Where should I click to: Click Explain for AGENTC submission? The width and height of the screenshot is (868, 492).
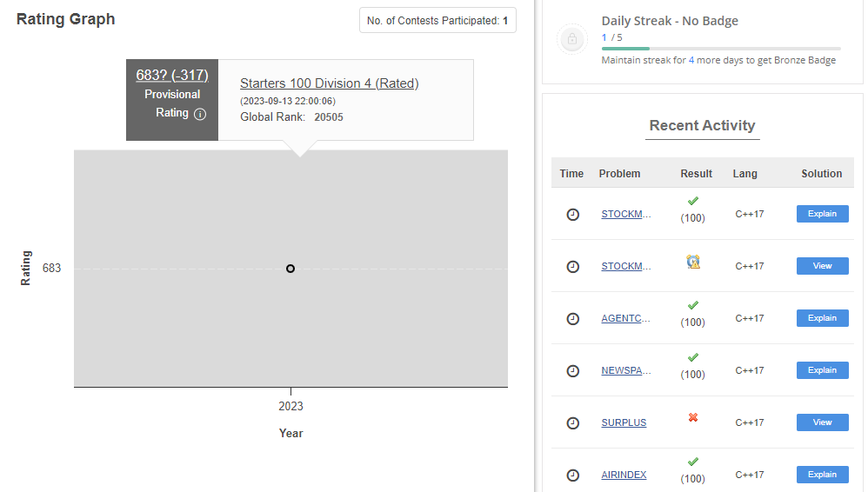pos(822,317)
